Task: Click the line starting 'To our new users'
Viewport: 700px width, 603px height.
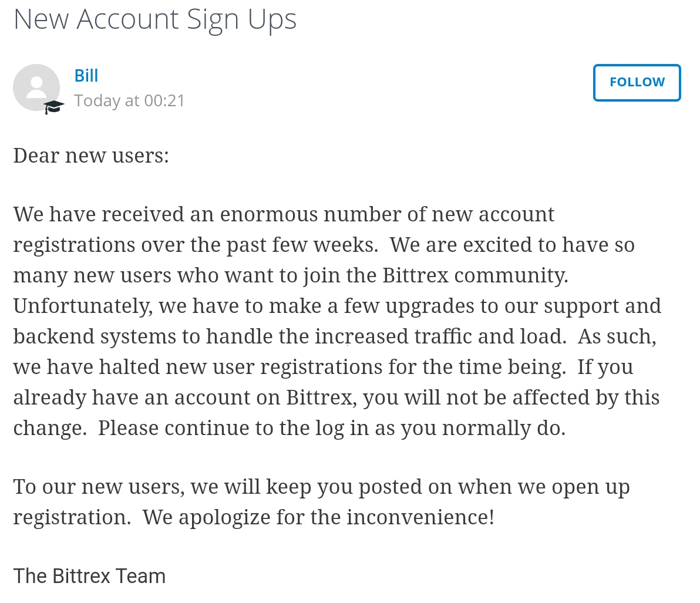Action: tap(321, 487)
